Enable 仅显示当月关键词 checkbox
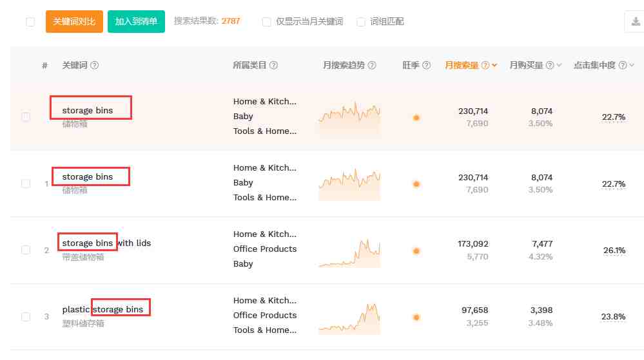 click(266, 22)
